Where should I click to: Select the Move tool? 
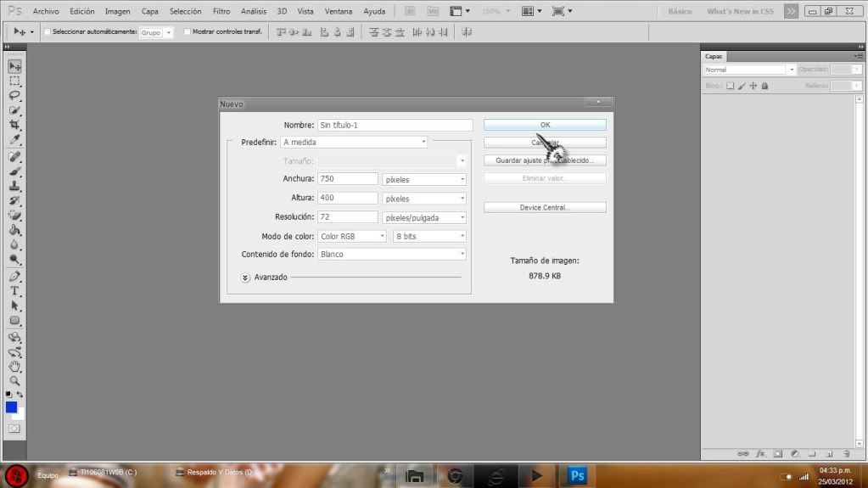click(x=14, y=66)
